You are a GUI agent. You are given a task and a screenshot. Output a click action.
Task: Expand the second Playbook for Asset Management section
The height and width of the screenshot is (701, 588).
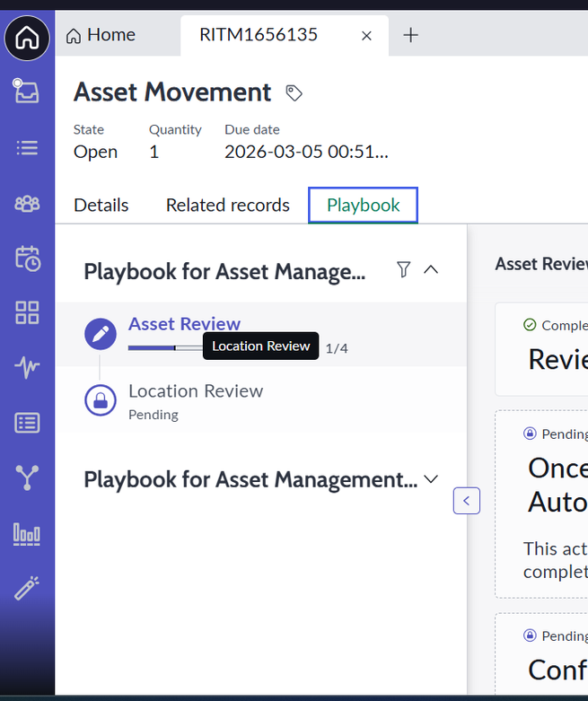click(x=431, y=479)
